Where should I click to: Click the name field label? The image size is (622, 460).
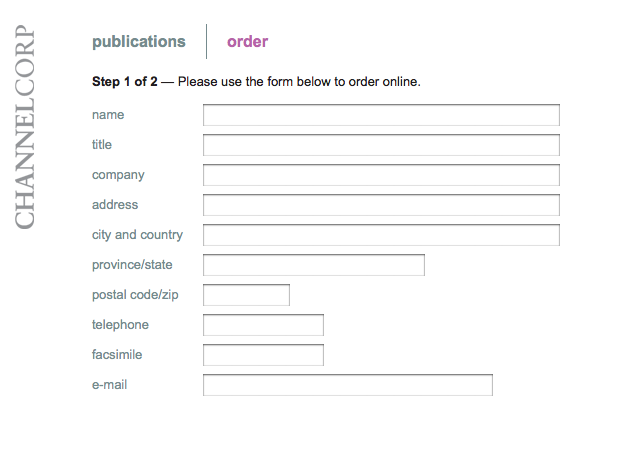click(108, 115)
